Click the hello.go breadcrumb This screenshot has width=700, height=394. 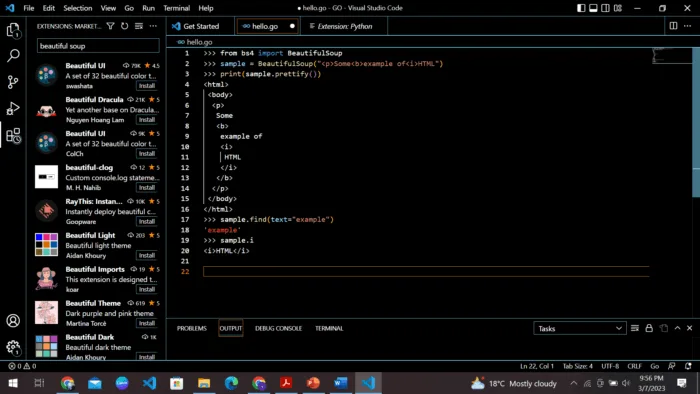[x=195, y=42]
